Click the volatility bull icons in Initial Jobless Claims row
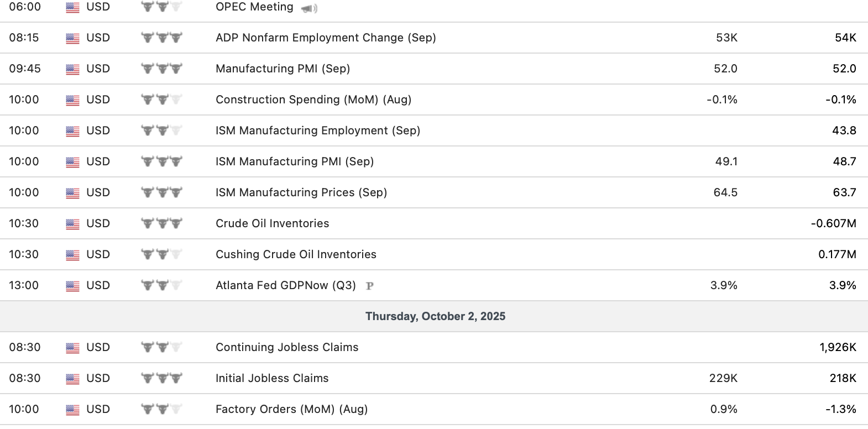Image resolution: width=868 pixels, height=429 pixels. pyautogui.click(x=161, y=379)
